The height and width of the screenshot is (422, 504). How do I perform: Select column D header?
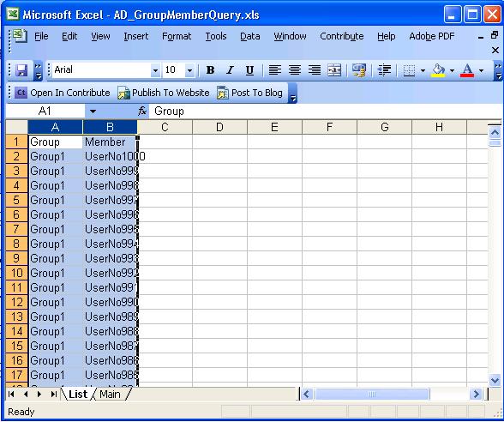point(219,127)
